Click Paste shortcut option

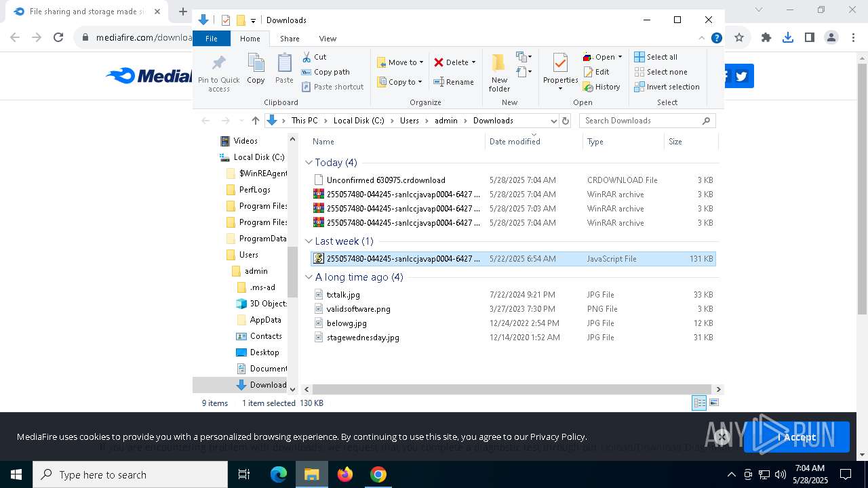coord(332,87)
